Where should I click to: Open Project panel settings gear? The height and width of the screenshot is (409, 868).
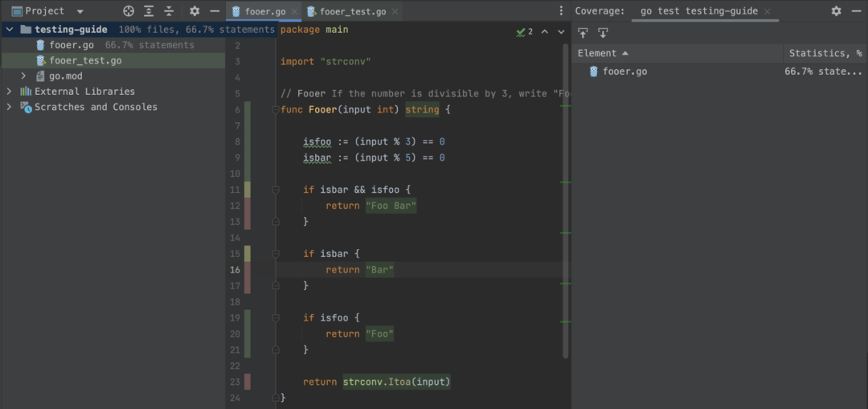tap(194, 11)
